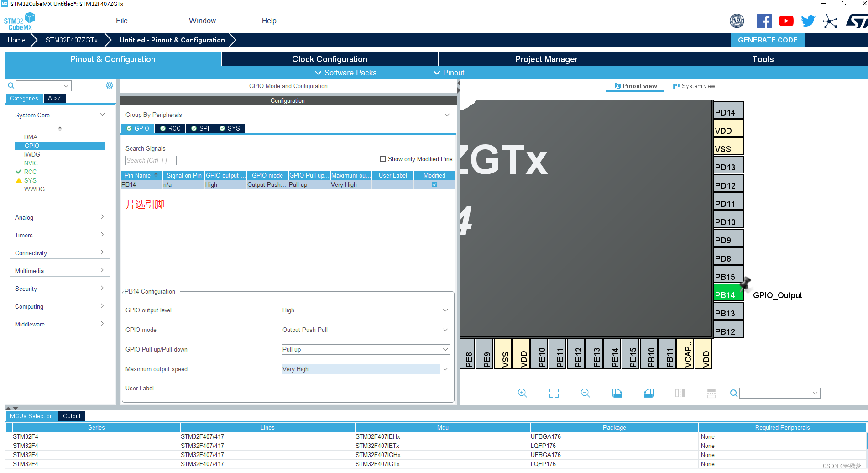Open the Output tab at bottom
The height and width of the screenshot is (473, 868).
[72, 416]
